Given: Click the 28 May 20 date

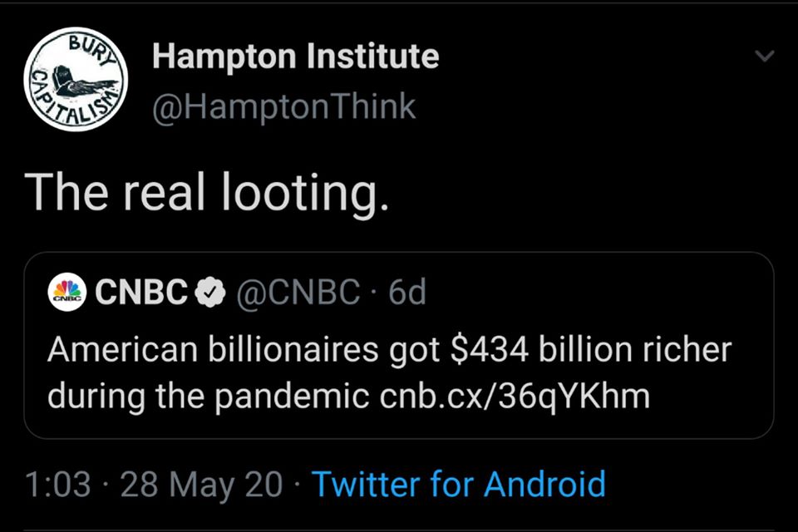Looking at the screenshot, I should [201, 485].
